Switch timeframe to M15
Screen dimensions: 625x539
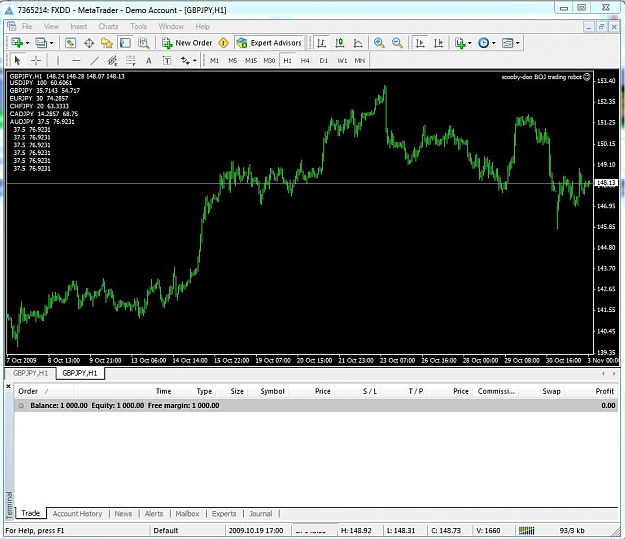pyautogui.click(x=251, y=61)
